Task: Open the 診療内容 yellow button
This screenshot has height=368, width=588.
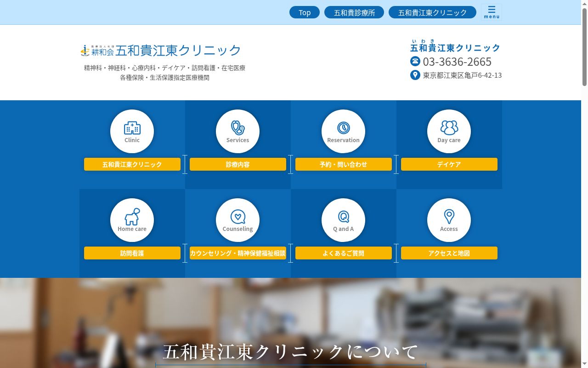Action: click(x=238, y=164)
